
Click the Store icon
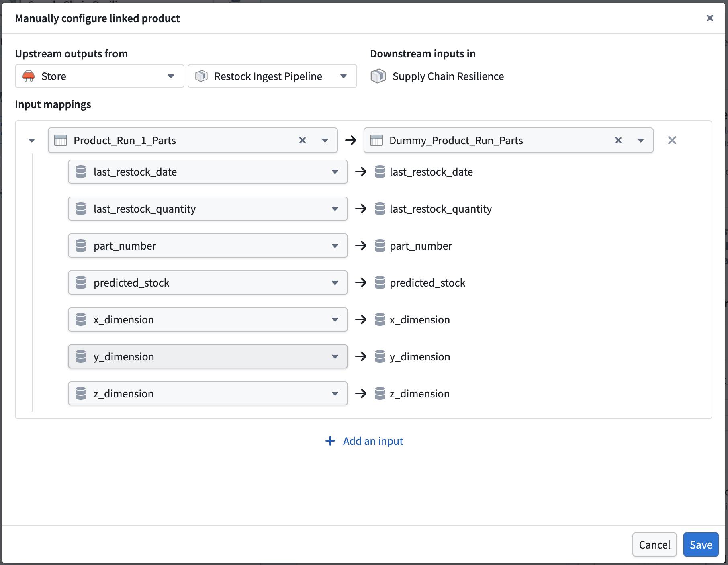pos(29,76)
